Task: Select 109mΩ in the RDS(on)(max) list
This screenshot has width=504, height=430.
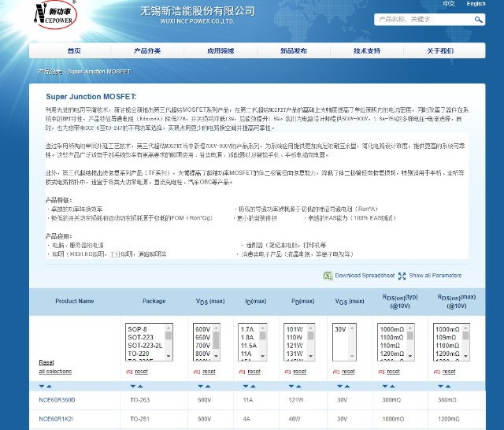Action: (x=447, y=337)
